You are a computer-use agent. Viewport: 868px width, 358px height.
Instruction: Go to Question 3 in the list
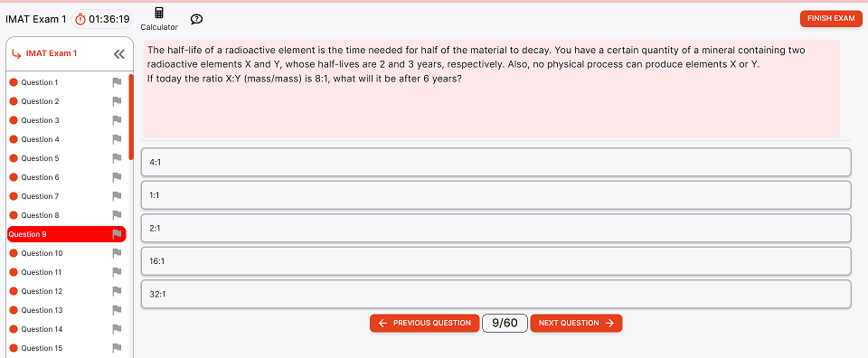[40, 120]
